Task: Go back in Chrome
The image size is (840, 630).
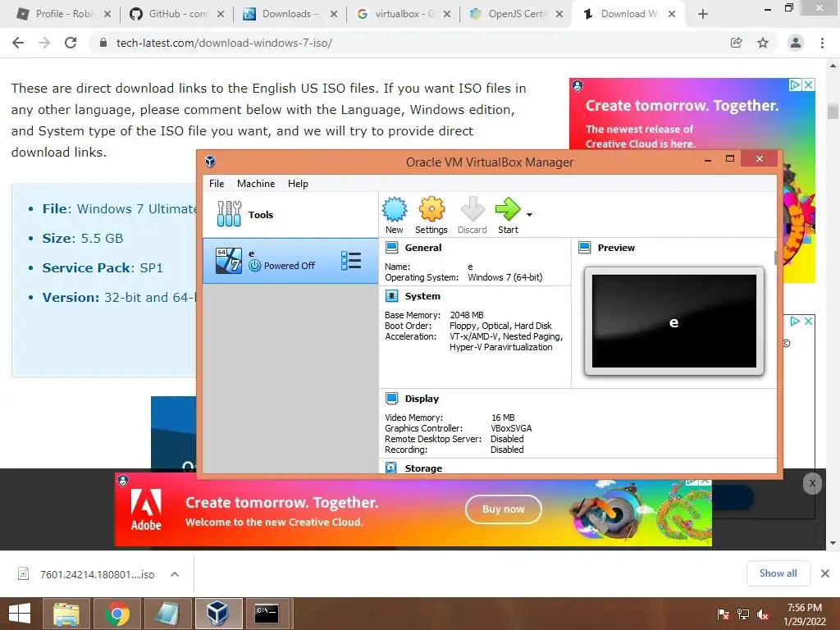Action: [18, 43]
